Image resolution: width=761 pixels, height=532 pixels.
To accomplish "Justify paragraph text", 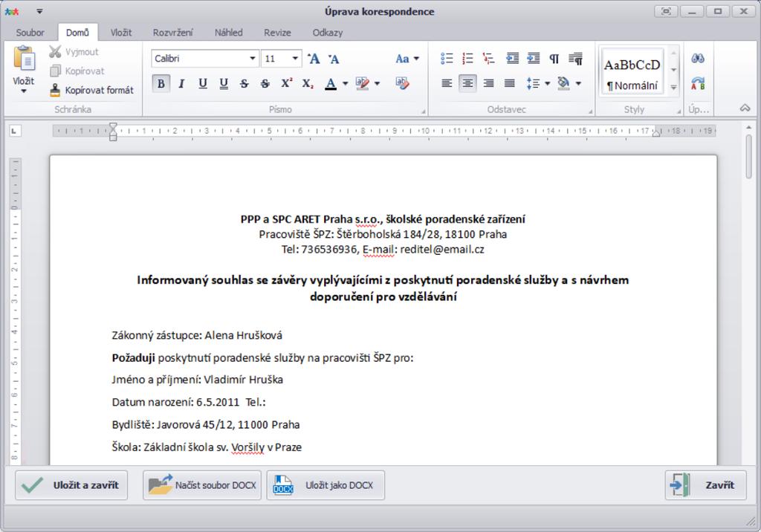I will (x=509, y=83).
